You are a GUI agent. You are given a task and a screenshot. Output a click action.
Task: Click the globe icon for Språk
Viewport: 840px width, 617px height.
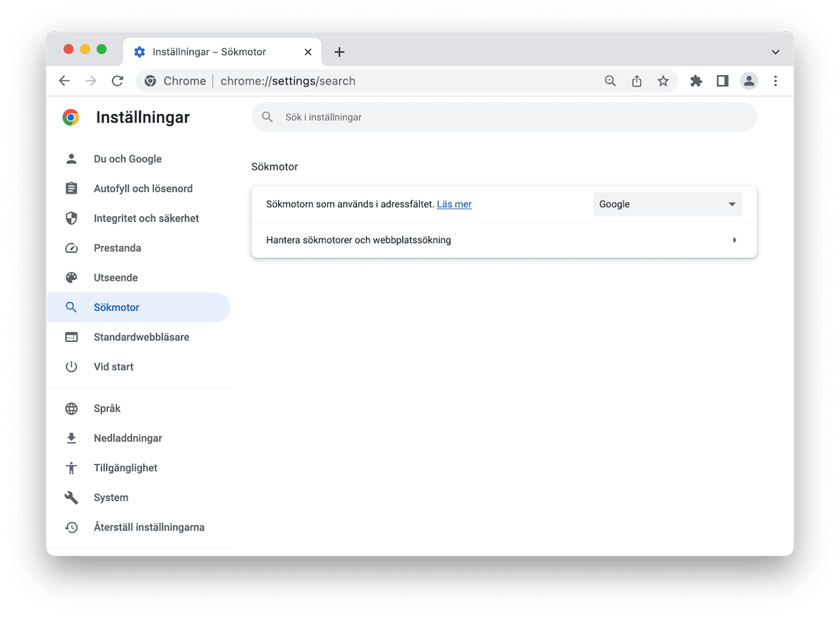(71, 408)
